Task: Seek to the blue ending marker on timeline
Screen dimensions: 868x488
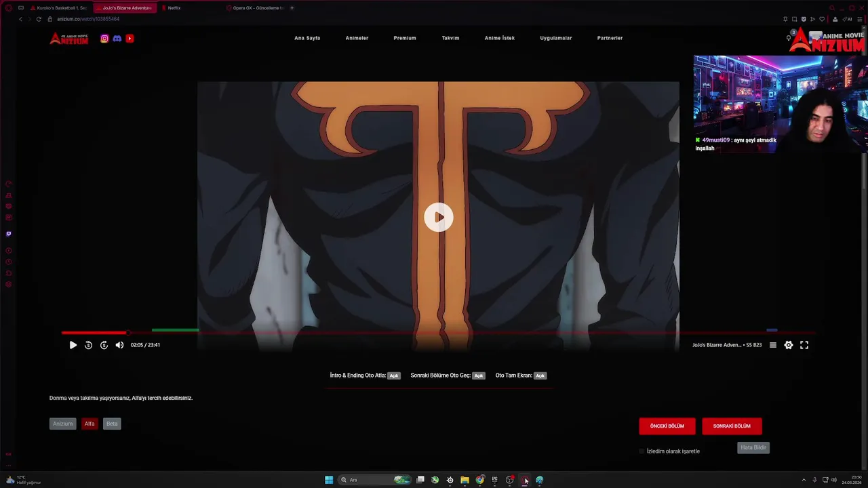Action: click(772, 330)
